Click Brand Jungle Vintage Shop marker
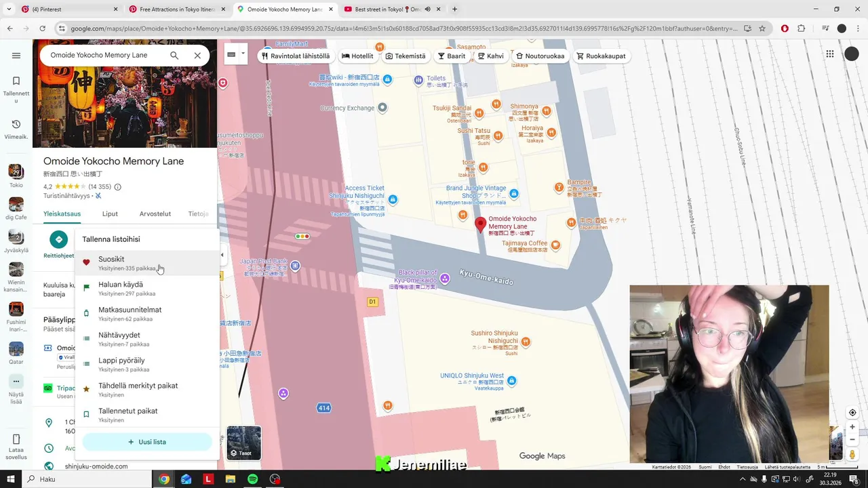The width and height of the screenshot is (868, 488). [514, 194]
